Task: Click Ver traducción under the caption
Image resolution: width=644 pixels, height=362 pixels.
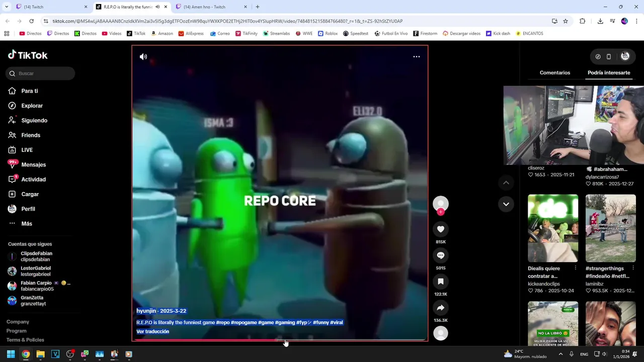Action: coord(152,332)
